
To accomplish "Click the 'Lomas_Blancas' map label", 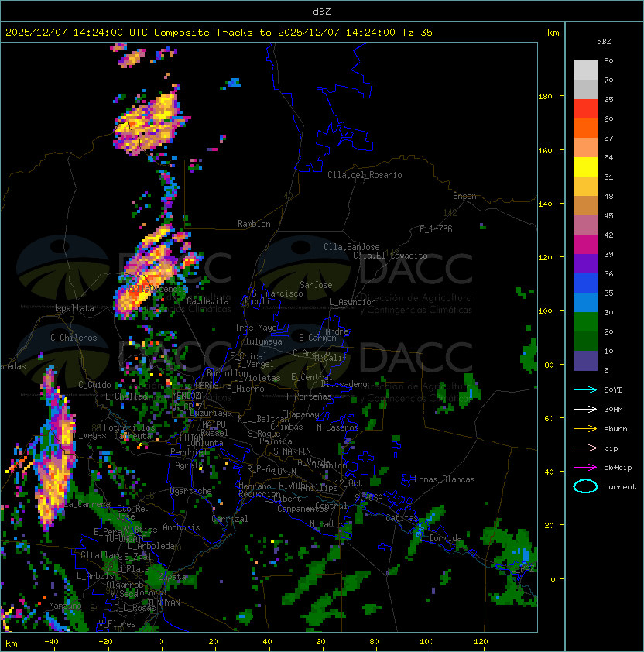I will tap(444, 479).
